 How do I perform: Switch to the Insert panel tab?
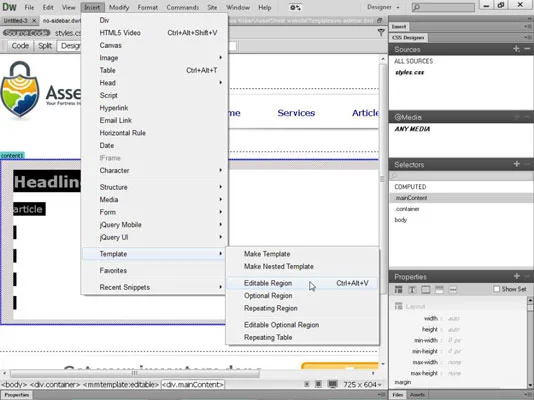click(x=399, y=27)
